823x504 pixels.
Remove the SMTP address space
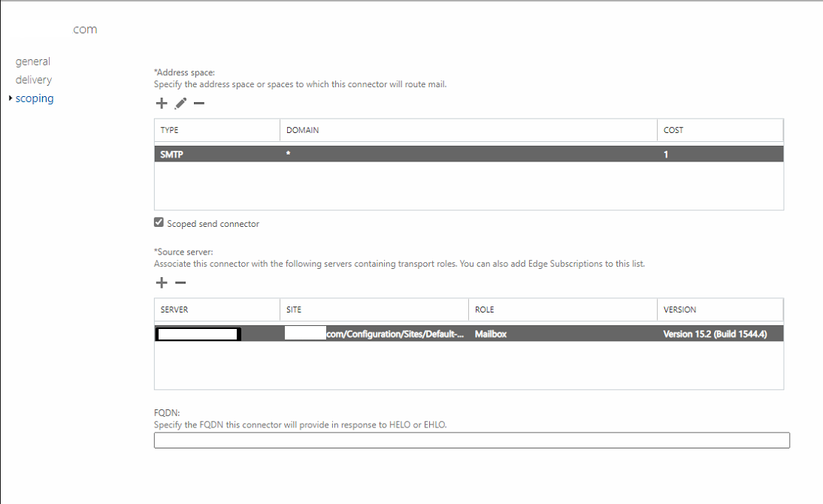click(198, 103)
